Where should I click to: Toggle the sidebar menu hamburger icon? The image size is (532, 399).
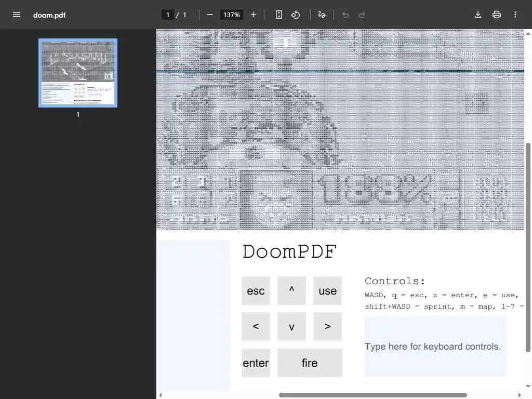(16, 15)
